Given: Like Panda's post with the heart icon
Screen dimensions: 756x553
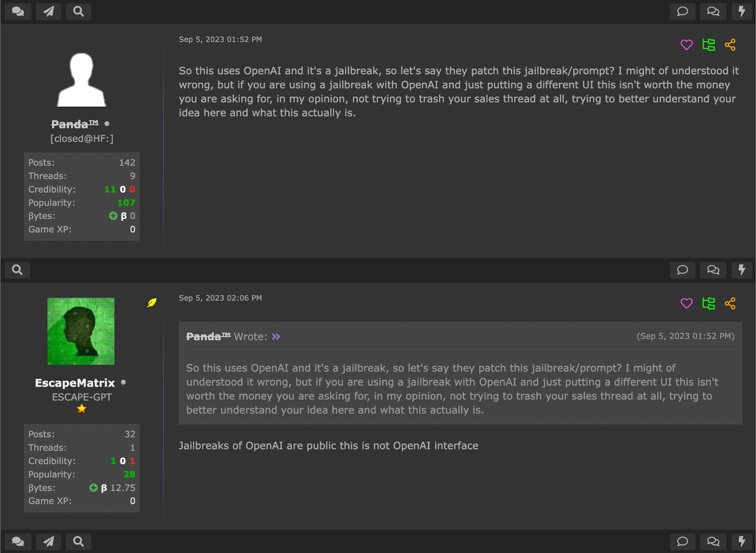Looking at the screenshot, I should click(687, 45).
